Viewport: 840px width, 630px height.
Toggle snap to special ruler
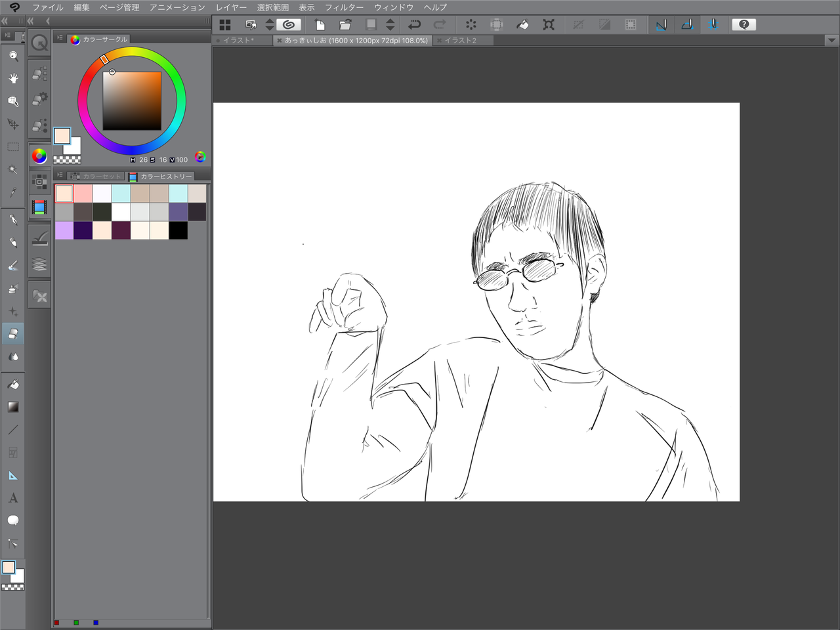tap(687, 25)
